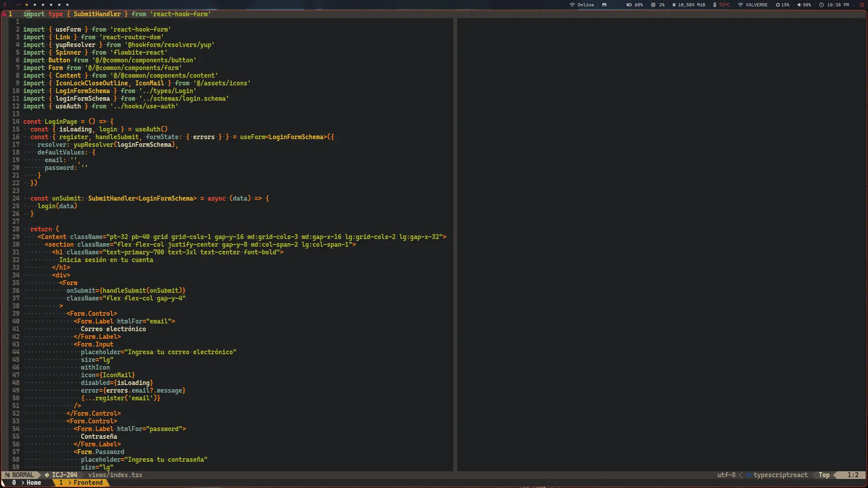Click the empty right split pane
Screen dimensions: 868x488
[661, 244]
